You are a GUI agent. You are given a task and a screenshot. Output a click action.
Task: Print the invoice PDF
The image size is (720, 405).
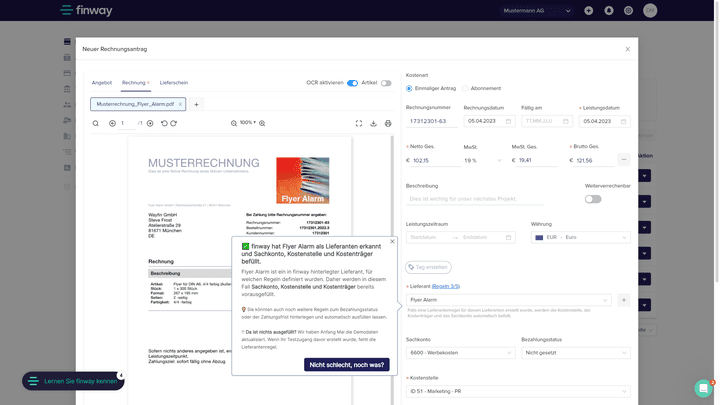(x=388, y=123)
